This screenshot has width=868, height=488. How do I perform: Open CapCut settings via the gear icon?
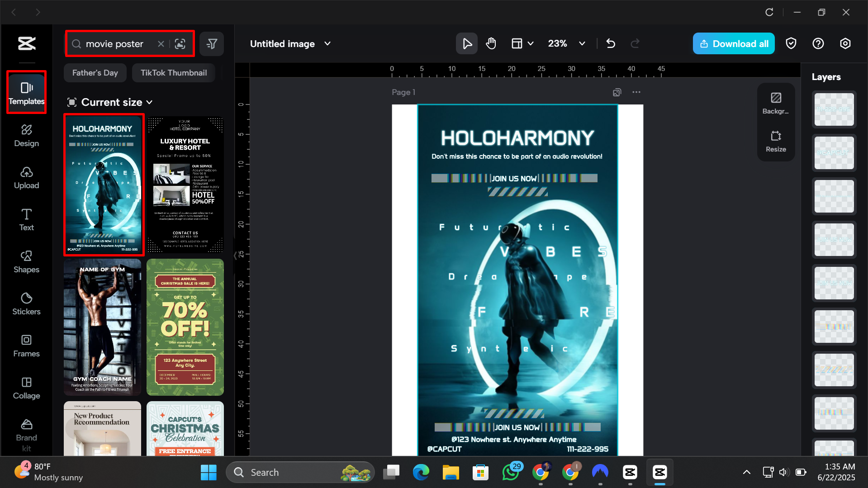click(845, 43)
